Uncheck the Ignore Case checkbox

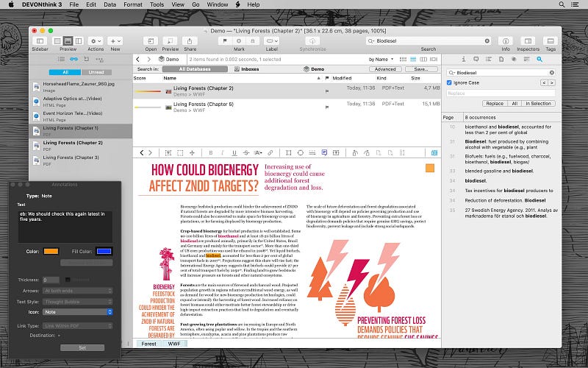(450, 83)
